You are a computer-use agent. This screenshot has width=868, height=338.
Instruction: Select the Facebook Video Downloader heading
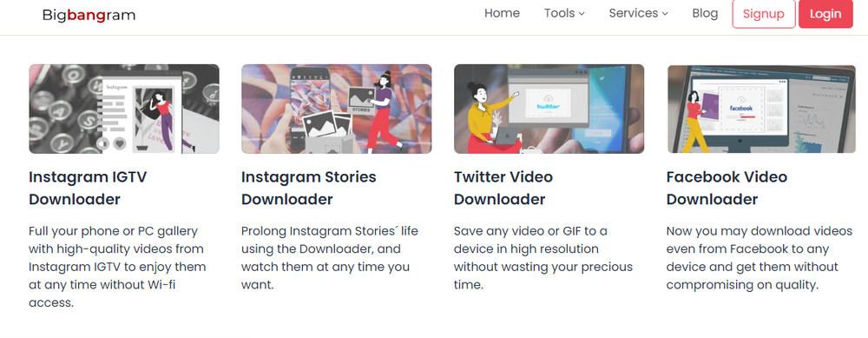[727, 188]
